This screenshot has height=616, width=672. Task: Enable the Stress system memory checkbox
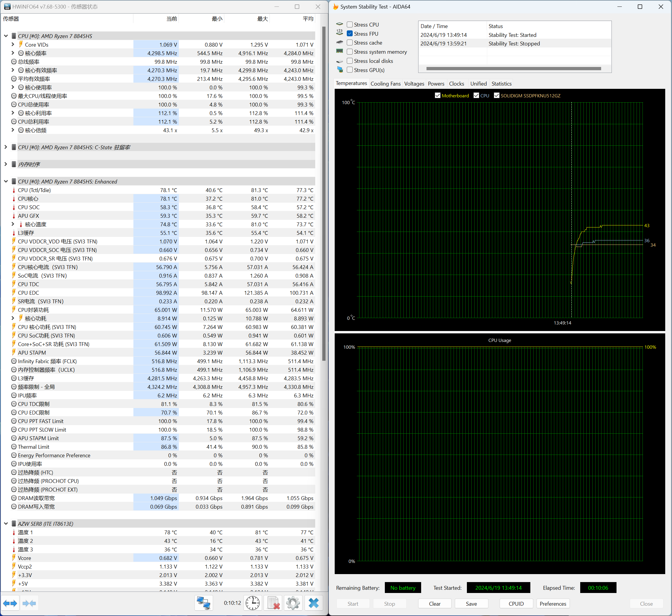[x=349, y=52]
